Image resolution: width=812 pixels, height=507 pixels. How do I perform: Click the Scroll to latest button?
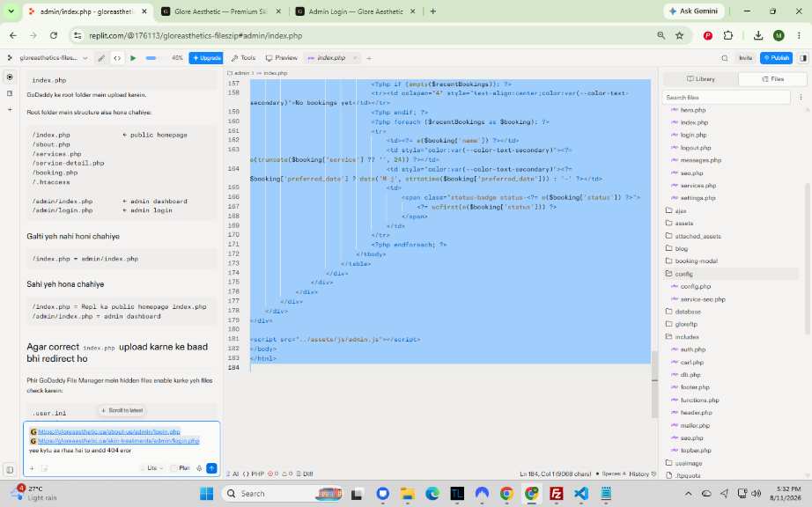click(122, 410)
